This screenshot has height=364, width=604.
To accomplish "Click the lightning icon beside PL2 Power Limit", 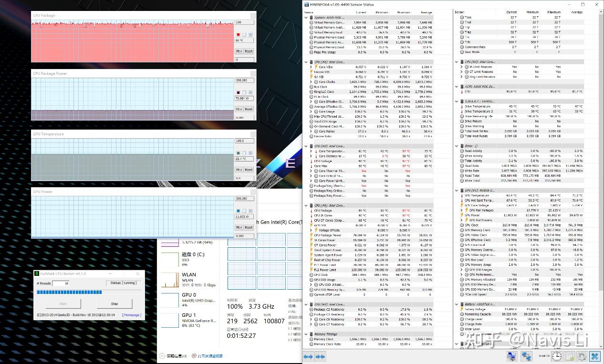I will point(312,270).
